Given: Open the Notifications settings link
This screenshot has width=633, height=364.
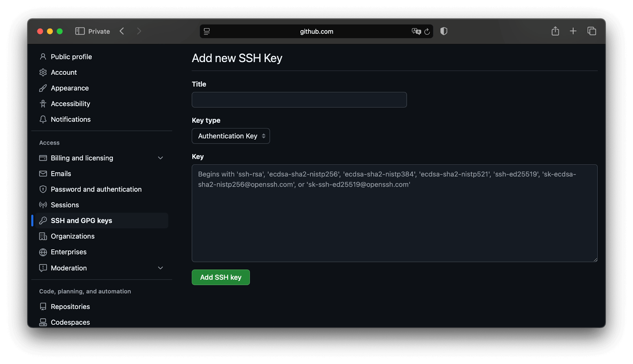Looking at the screenshot, I should pyautogui.click(x=70, y=119).
